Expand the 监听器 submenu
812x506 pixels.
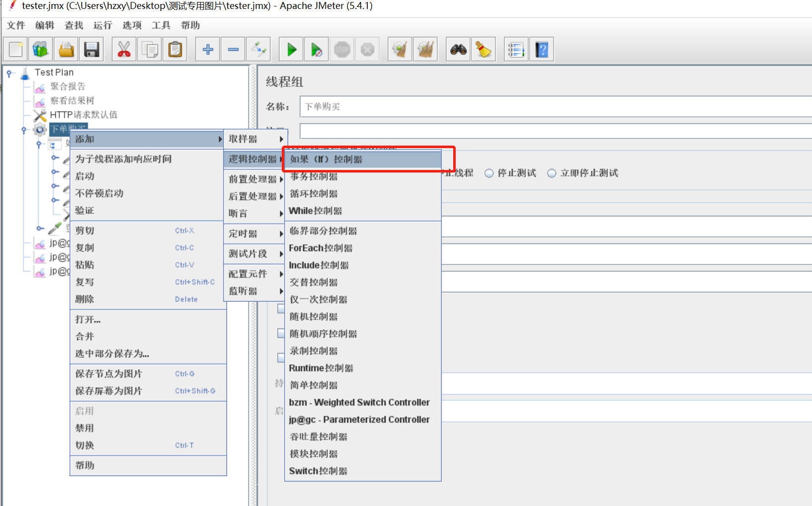pyautogui.click(x=254, y=291)
